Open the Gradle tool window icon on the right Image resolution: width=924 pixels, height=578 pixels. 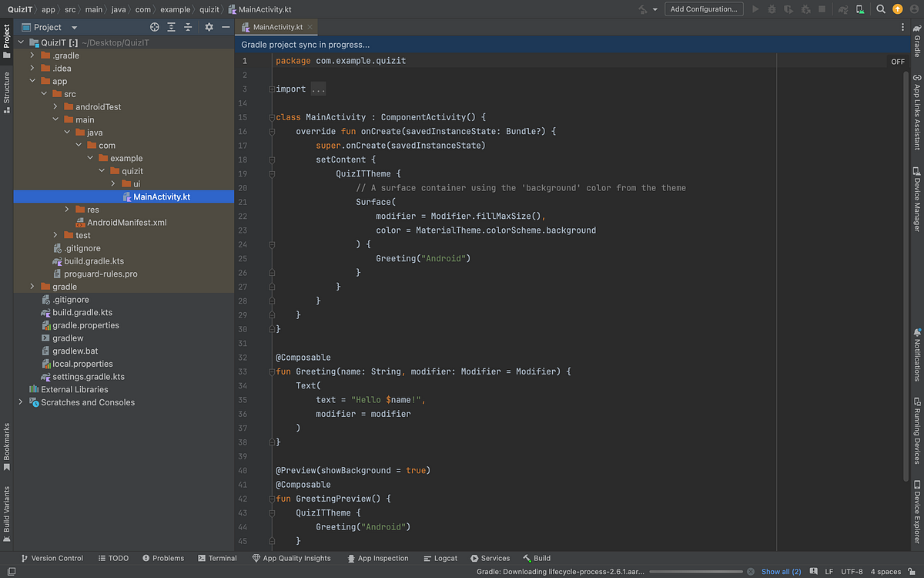point(916,35)
